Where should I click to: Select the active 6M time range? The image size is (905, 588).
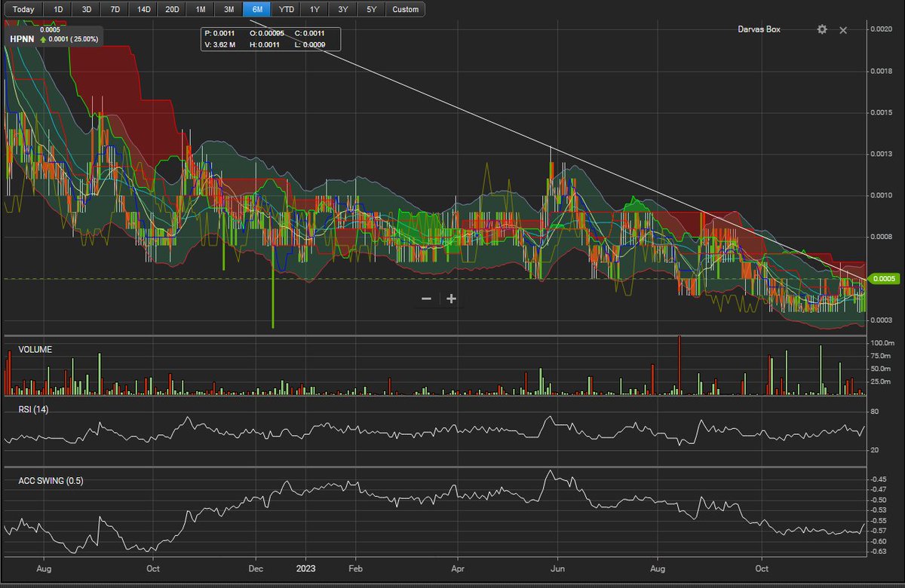point(257,10)
